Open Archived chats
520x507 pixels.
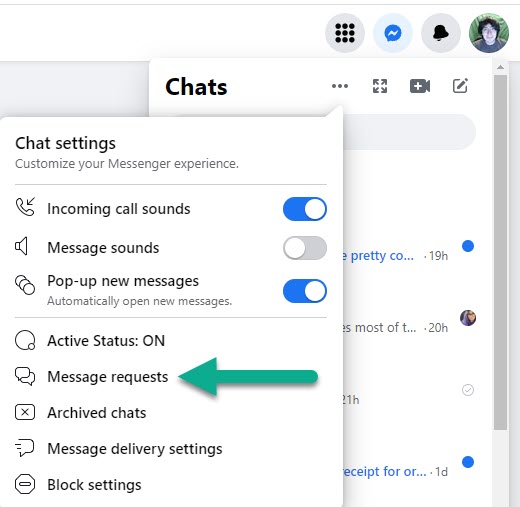[171, 413]
